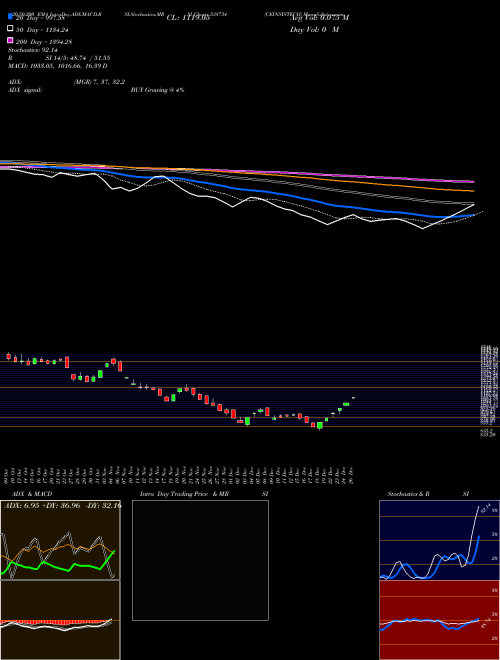Click the '(MGR) 7, 37, 32.2' ADX values
The image size is (500, 660).
99,82
